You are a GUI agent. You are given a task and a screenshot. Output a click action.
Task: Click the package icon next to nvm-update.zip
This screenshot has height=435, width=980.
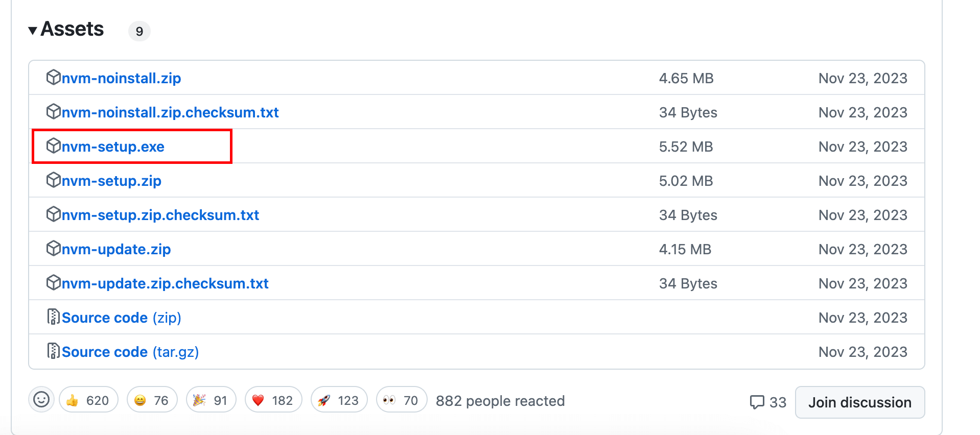coord(53,248)
